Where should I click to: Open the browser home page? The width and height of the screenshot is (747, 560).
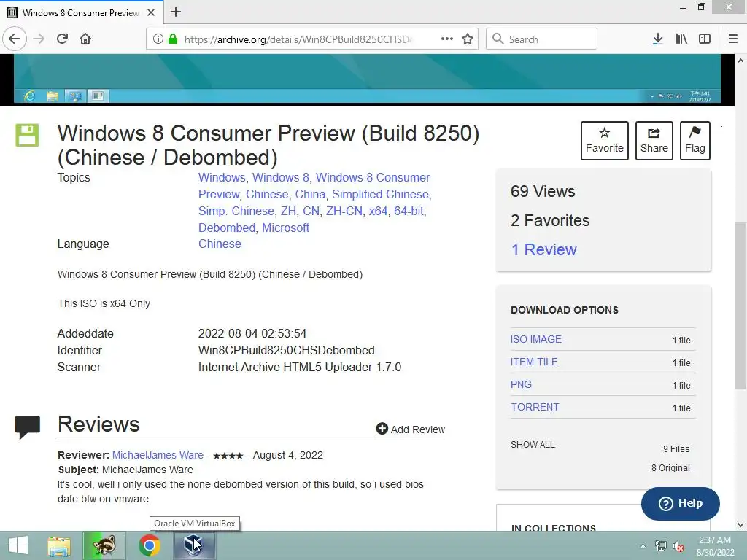[x=85, y=39]
